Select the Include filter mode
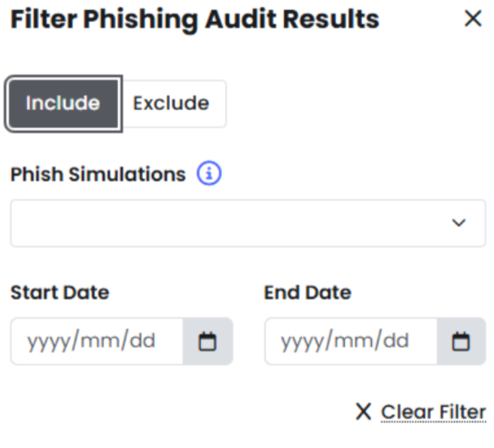The height and width of the screenshot is (448, 494). pyautogui.click(x=64, y=104)
